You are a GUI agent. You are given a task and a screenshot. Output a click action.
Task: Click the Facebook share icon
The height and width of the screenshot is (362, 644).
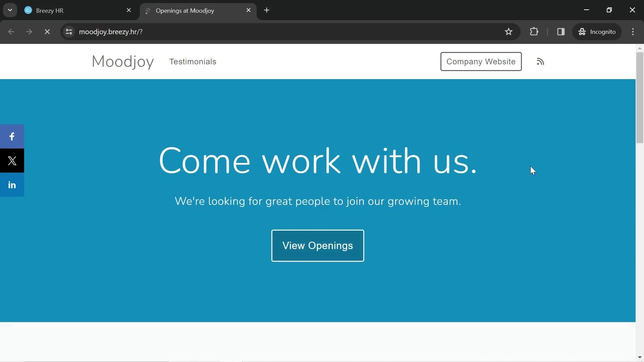pyautogui.click(x=12, y=136)
